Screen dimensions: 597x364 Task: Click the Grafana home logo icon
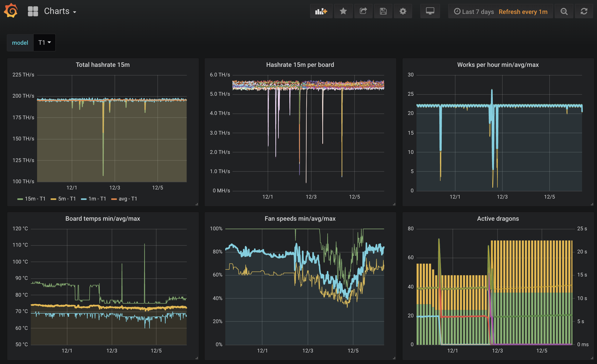(x=12, y=11)
